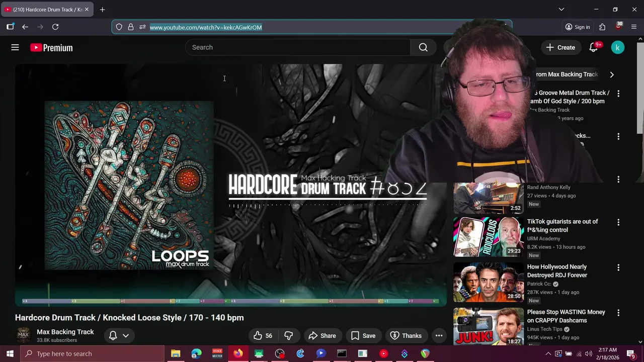644x362 pixels.
Task: Open File Explorer from taskbar
Action: (x=176, y=354)
